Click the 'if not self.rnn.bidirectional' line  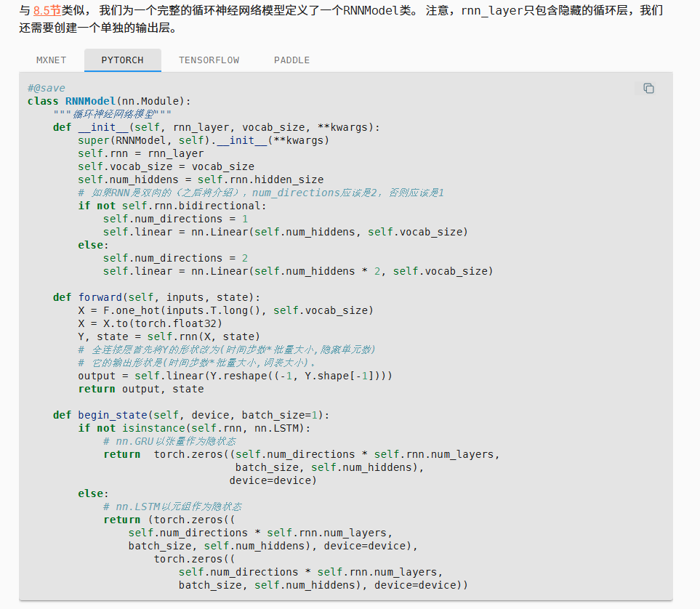pos(172,206)
